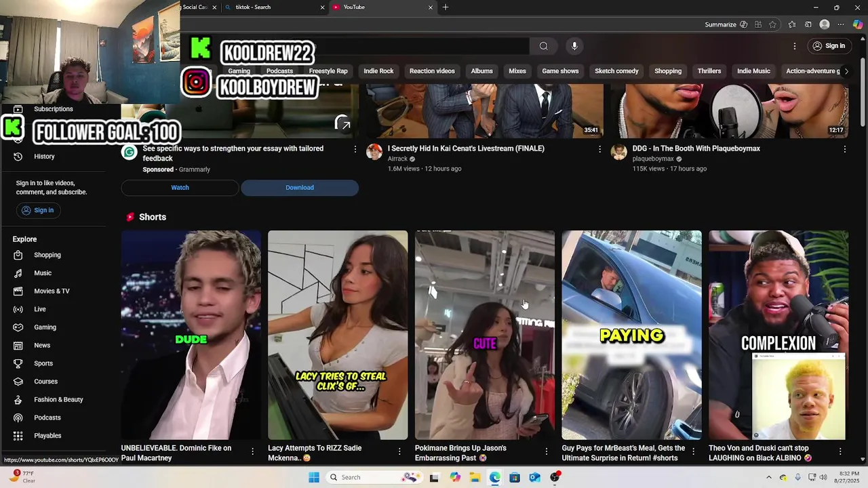Click the YouTube search magnifier button

543,46
